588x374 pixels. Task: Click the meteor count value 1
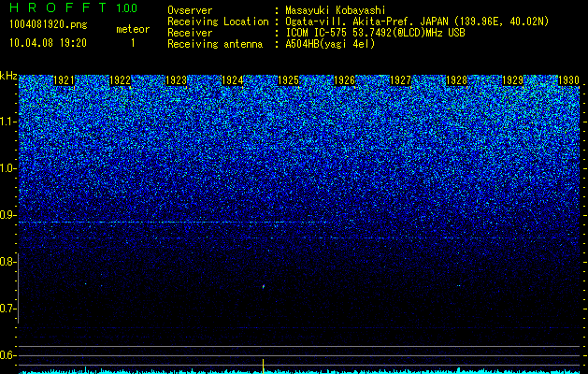133,43
